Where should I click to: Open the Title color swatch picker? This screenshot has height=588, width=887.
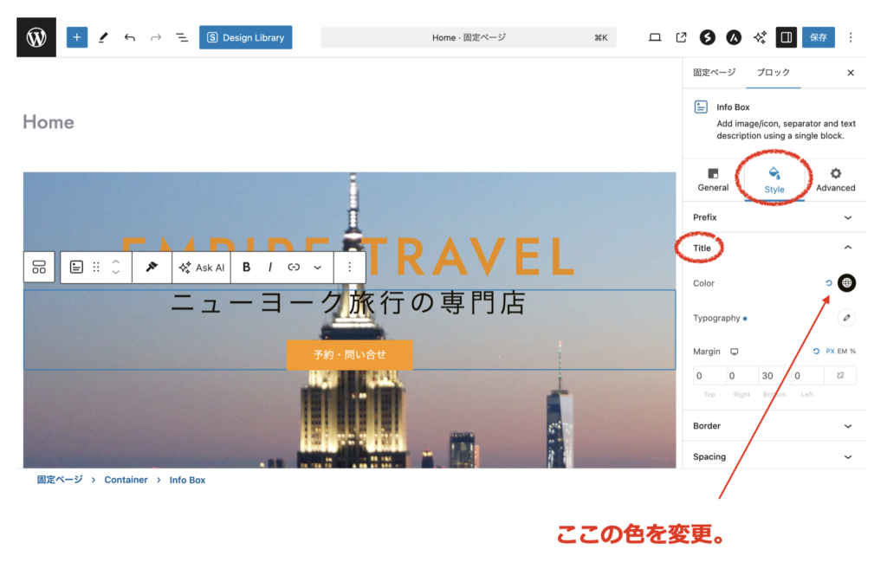pos(846,283)
